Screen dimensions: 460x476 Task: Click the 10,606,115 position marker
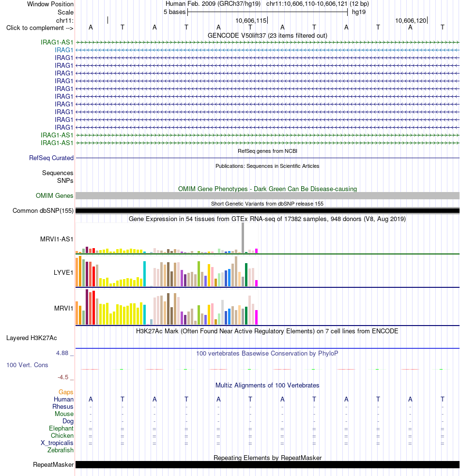click(251, 21)
